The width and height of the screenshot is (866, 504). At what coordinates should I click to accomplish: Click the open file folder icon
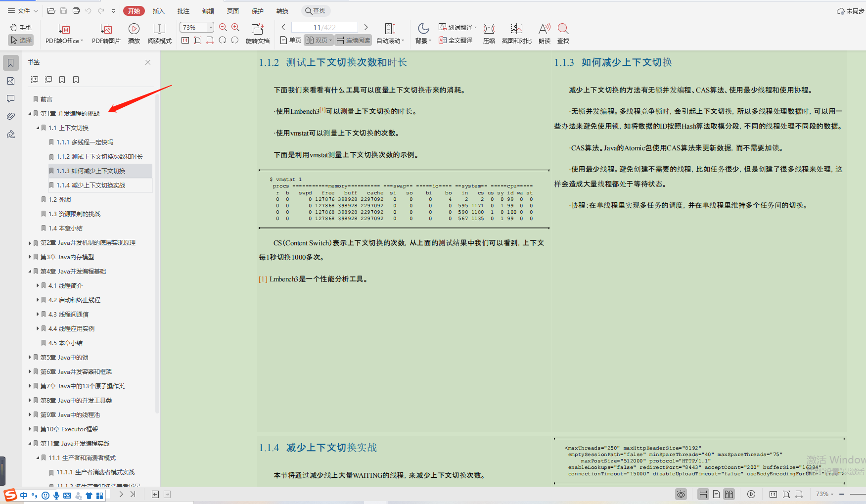point(51,11)
